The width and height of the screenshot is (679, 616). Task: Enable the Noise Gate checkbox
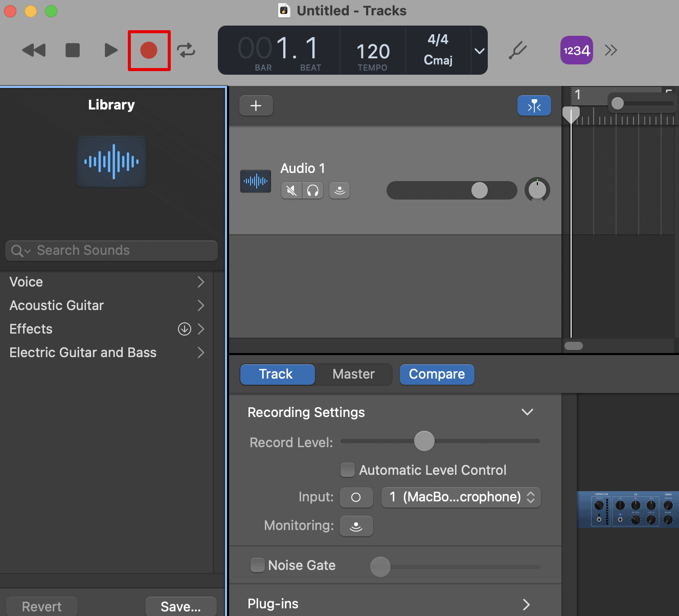click(x=257, y=565)
